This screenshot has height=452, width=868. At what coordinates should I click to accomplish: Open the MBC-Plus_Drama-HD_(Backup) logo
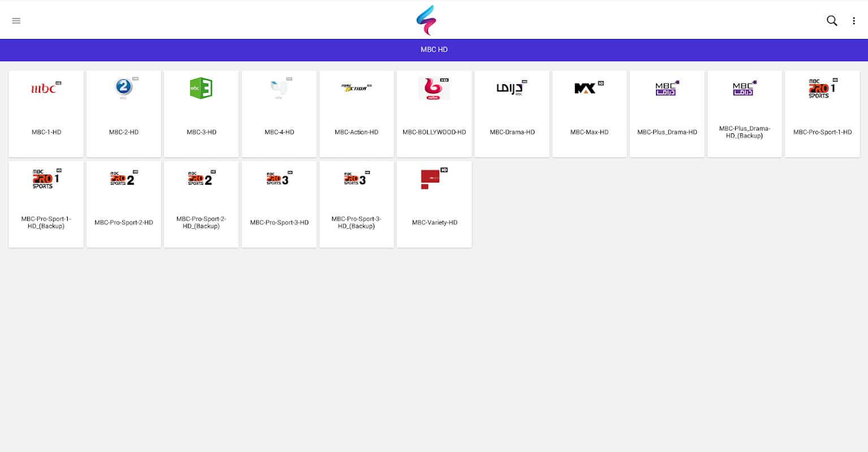point(745,88)
